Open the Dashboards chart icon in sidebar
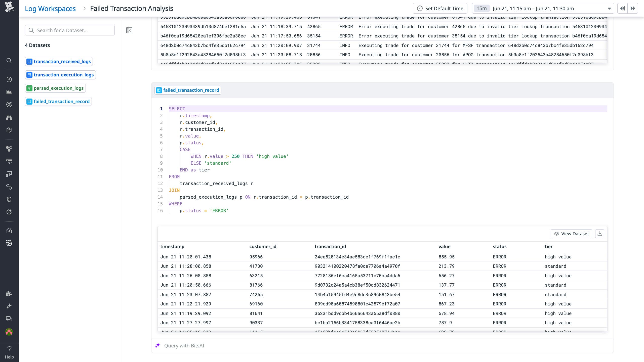This screenshot has width=644, height=362. tap(9, 92)
